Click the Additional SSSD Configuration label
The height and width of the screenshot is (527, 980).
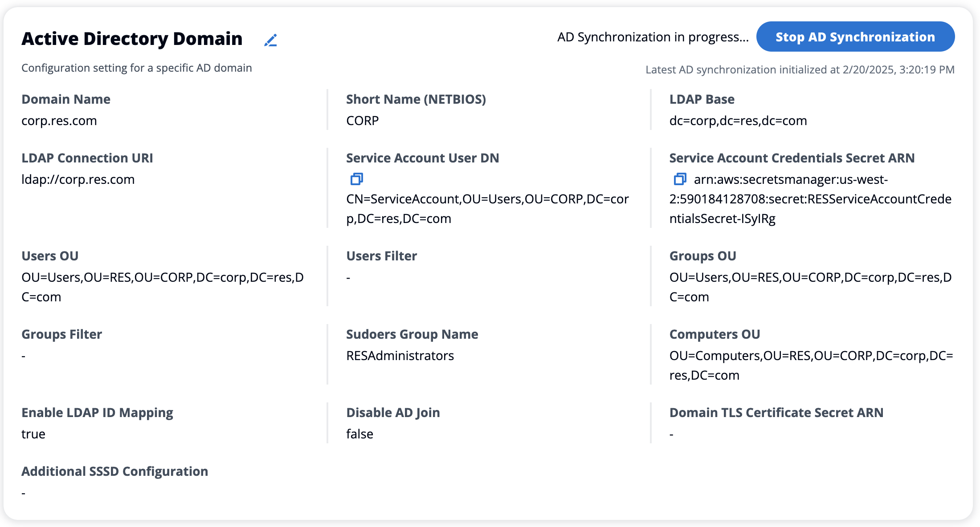[x=114, y=471]
